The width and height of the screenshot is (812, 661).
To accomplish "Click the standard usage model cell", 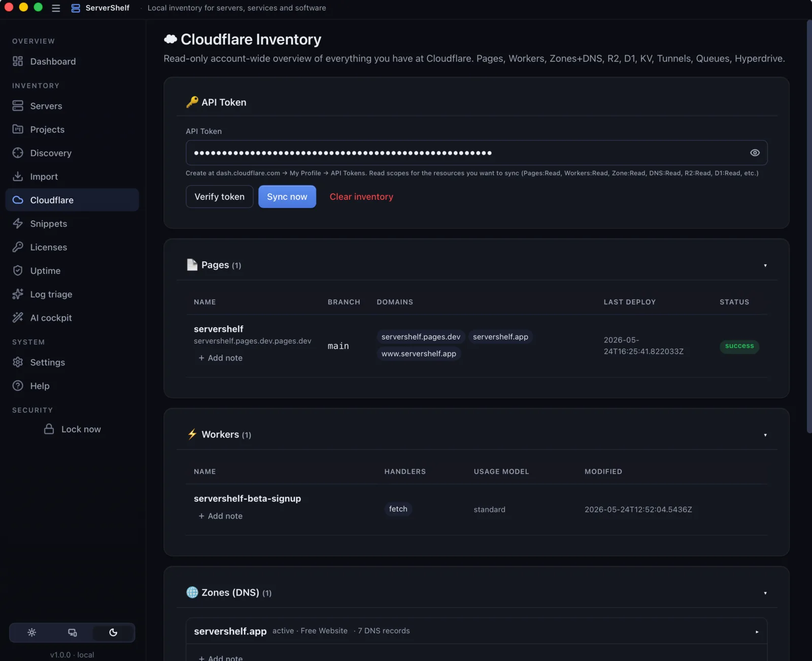I will 489,509.
